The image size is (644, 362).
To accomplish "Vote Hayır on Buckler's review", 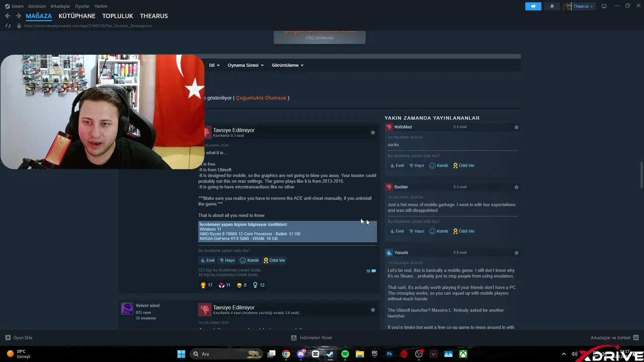I will [417, 231].
